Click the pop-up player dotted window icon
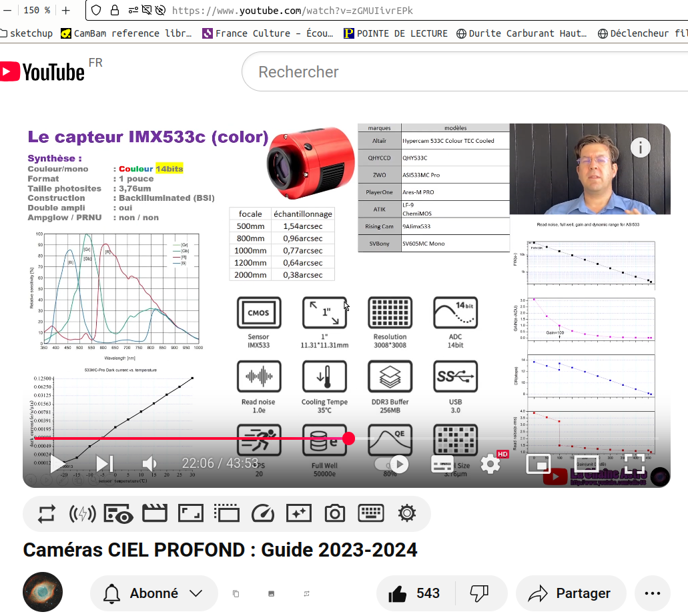 coord(226,514)
